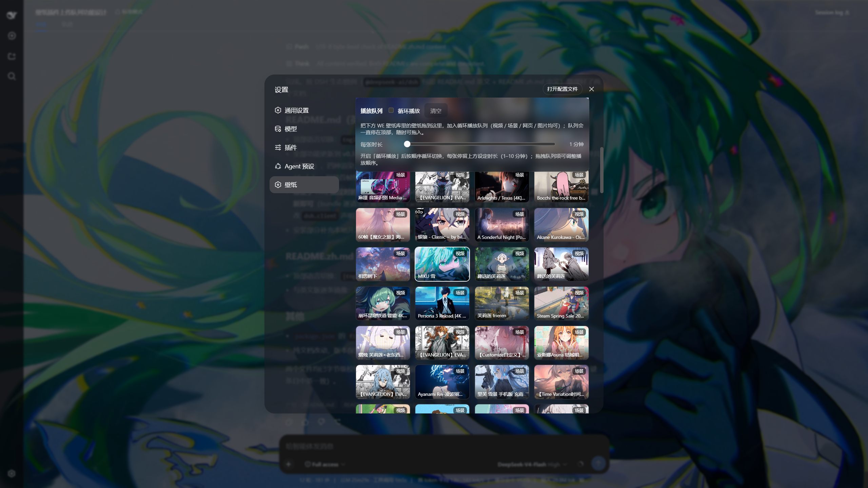Screen dimensions: 868x488
Task: Click the round send button in chat box
Action: point(598,463)
